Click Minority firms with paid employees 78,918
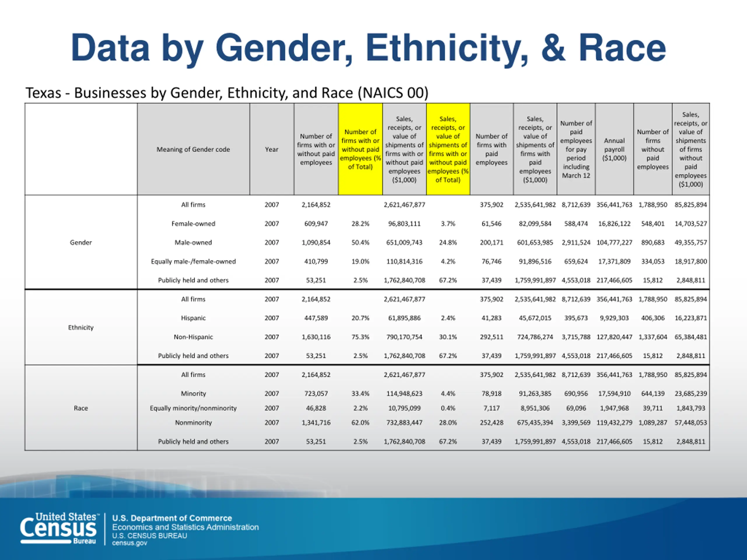This screenshot has width=747, height=560. tap(491, 393)
